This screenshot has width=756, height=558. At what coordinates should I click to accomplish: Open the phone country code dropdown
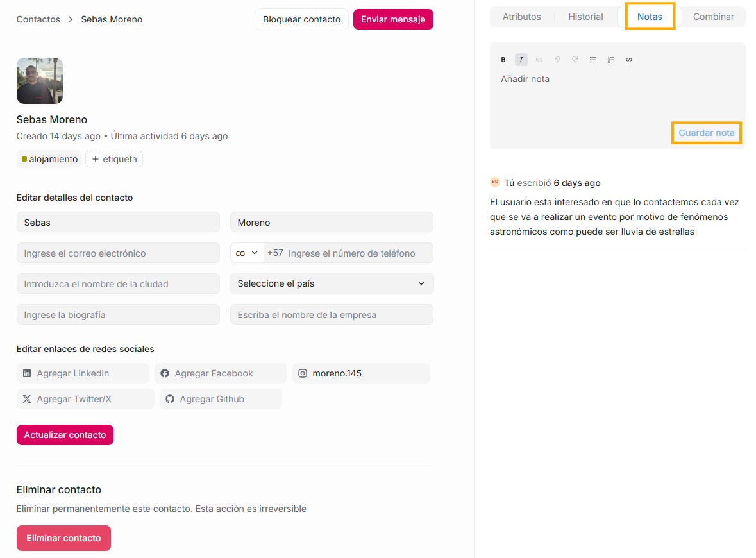(247, 253)
